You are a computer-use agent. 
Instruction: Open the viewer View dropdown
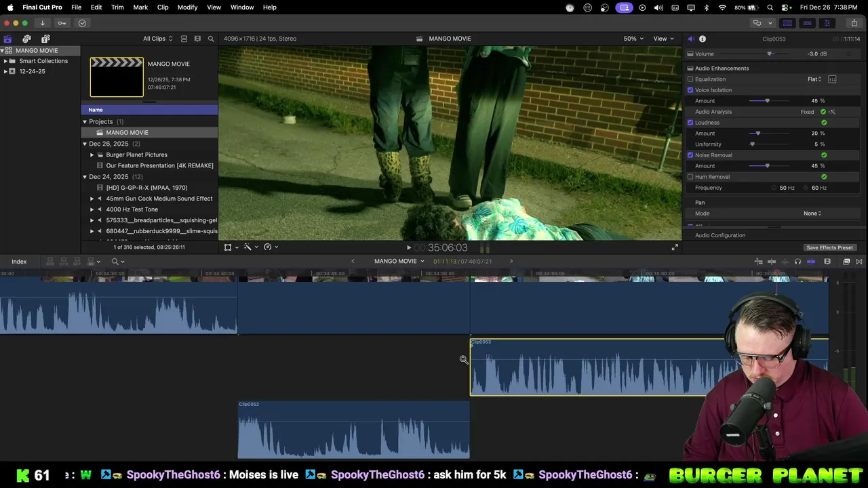coord(663,39)
